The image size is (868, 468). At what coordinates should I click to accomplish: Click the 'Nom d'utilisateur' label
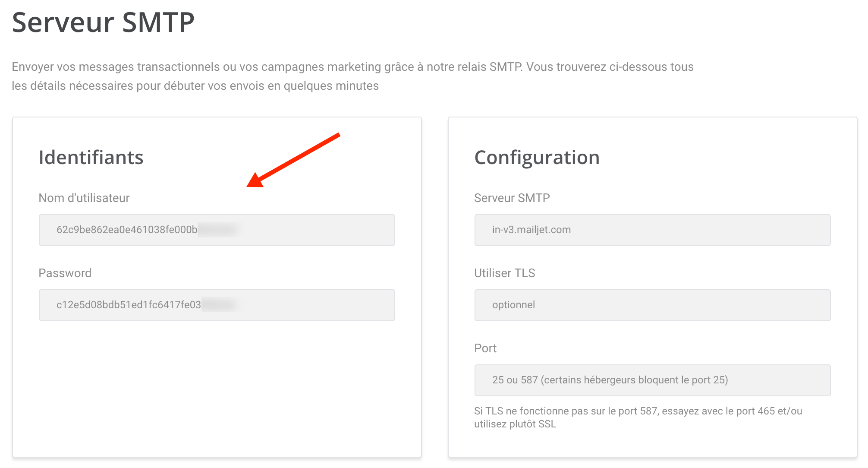pos(84,198)
